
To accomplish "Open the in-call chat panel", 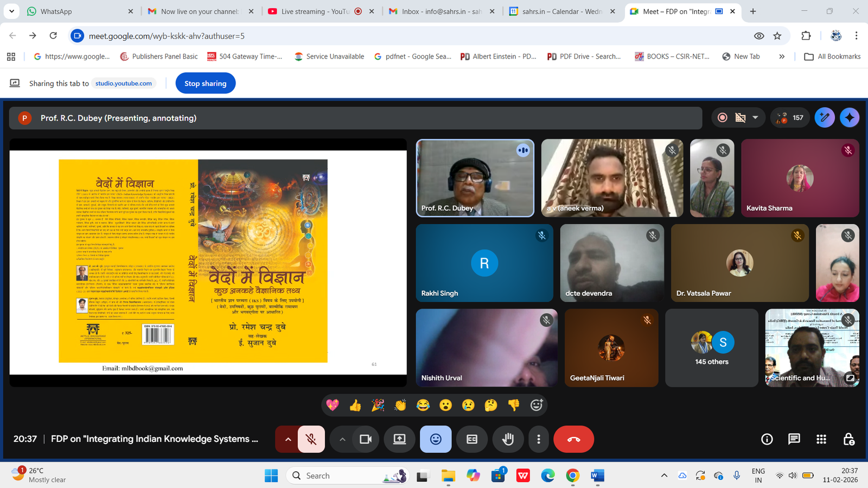I will coord(794,439).
